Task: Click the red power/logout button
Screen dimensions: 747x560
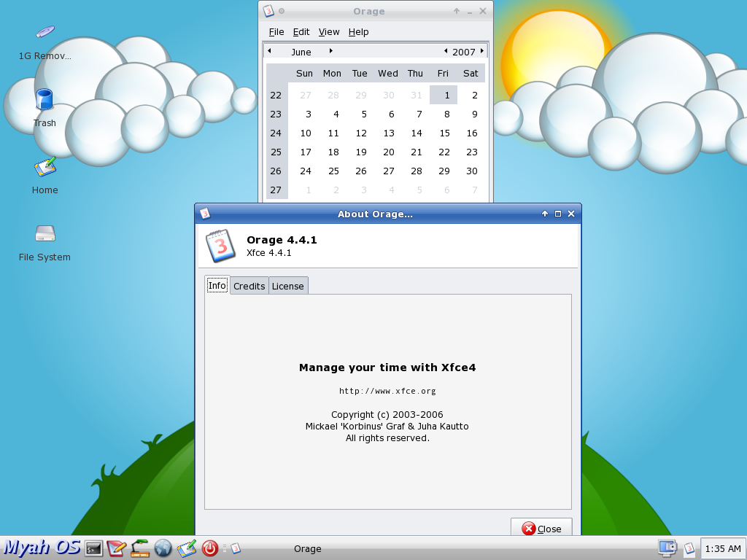Action: click(209, 548)
